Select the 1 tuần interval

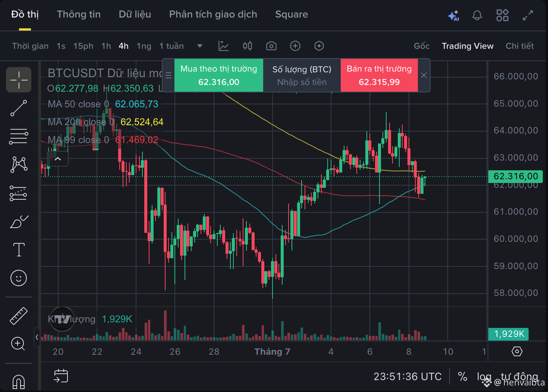point(171,46)
